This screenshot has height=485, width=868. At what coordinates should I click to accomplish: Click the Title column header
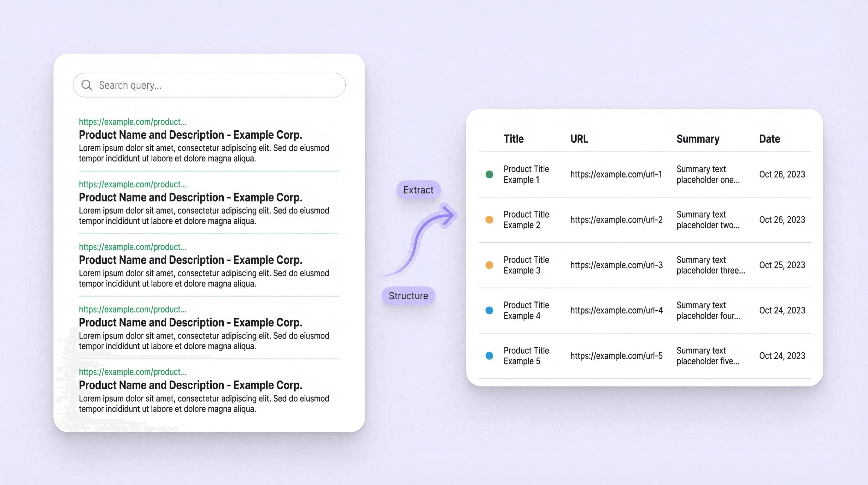click(513, 139)
